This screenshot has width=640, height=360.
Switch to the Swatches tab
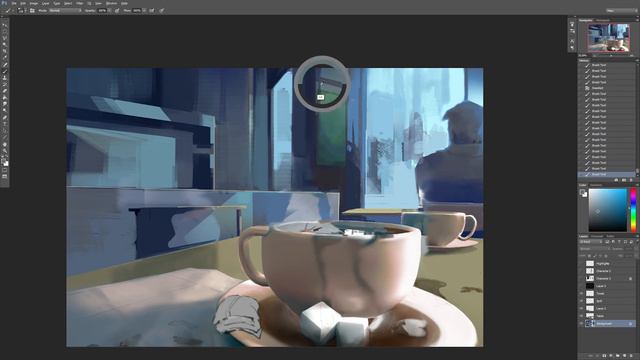click(596, 185)
